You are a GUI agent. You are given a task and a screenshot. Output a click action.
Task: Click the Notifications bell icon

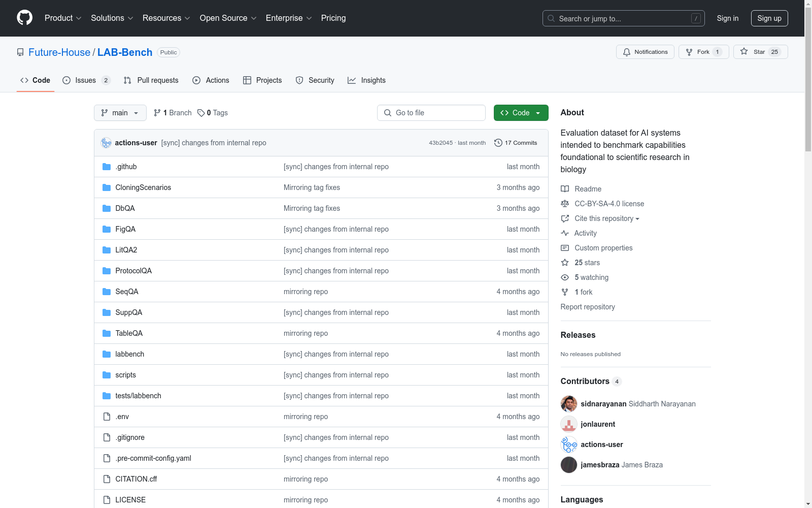click(627, 52)
